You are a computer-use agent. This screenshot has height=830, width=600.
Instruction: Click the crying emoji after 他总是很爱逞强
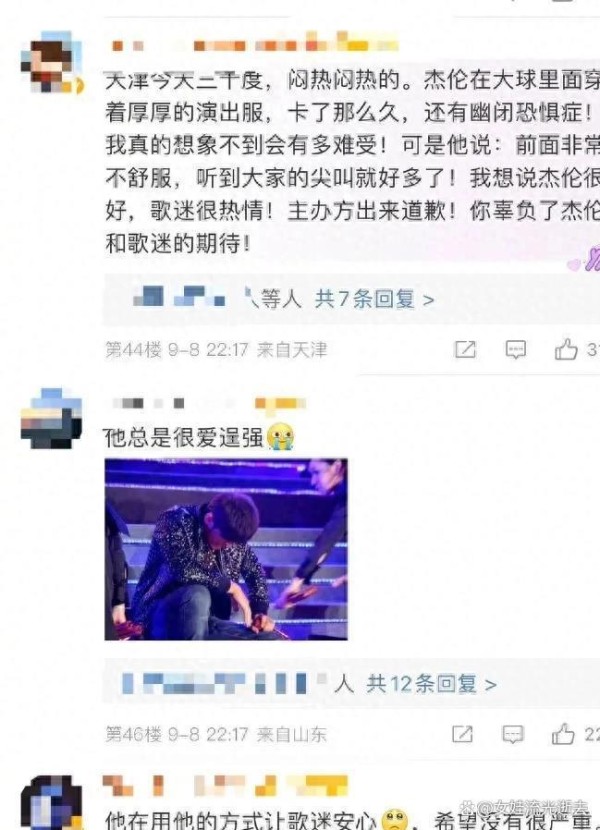point(280,437)
